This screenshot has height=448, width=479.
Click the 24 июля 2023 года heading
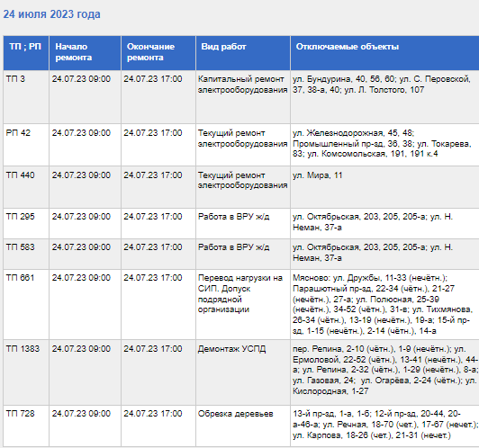point(51,14)
